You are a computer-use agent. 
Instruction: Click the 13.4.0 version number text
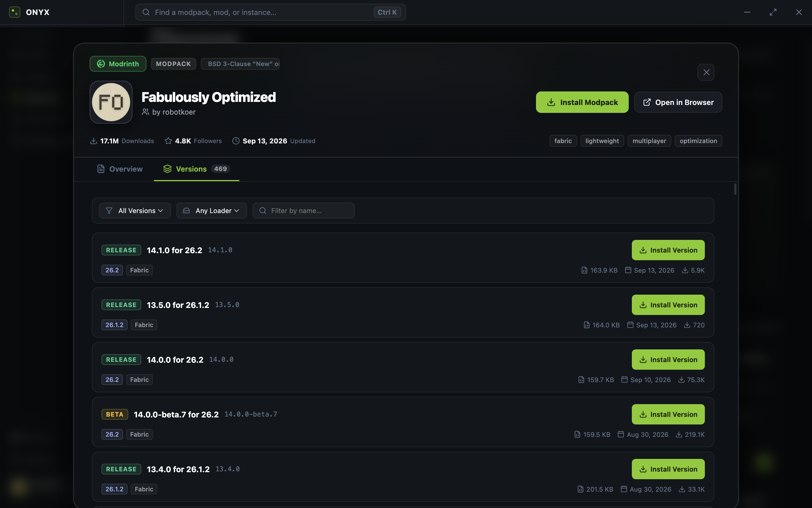(x=228, y=469)
